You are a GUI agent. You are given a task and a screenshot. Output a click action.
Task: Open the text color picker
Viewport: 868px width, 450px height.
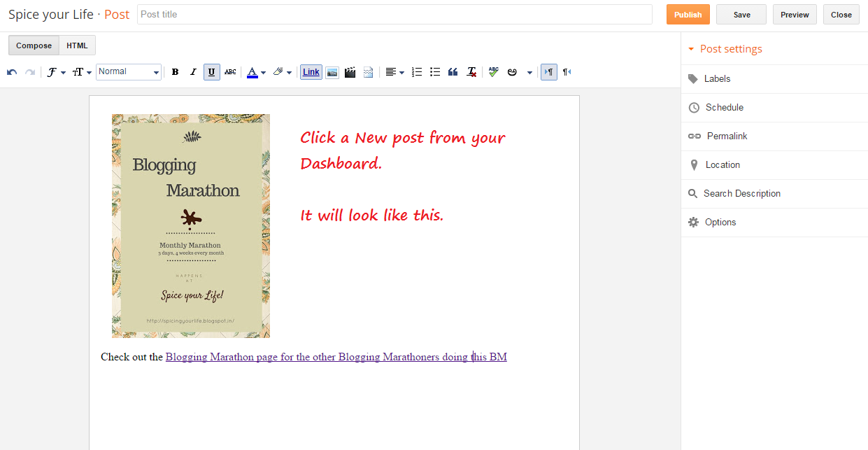(x=256, y=72)
